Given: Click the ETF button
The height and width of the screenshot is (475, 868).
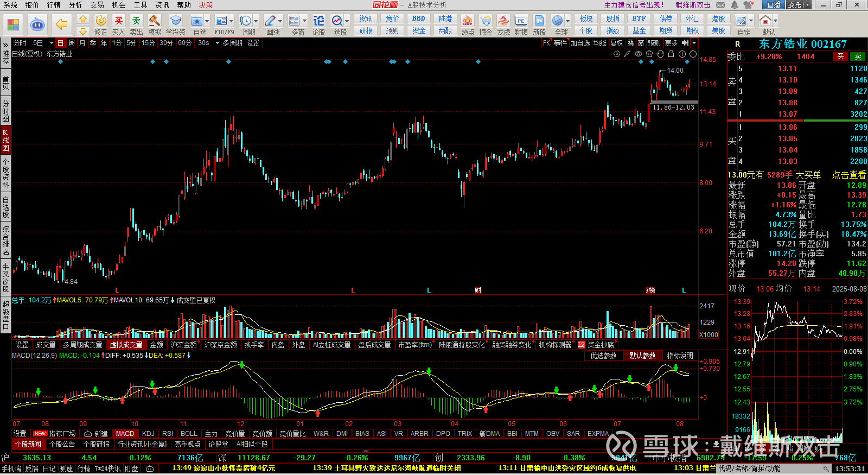Looking at the screenshot, I should click(639, 18).
